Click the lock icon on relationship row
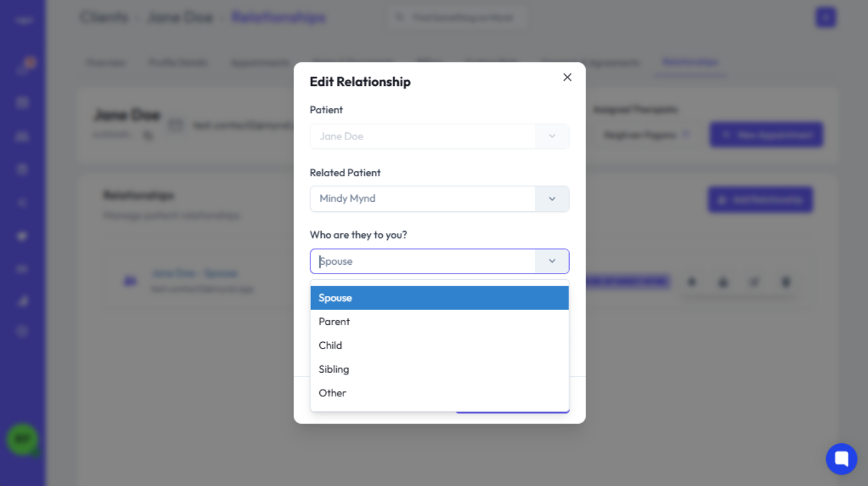Screen dimensions: 868x486 (723, 282)
